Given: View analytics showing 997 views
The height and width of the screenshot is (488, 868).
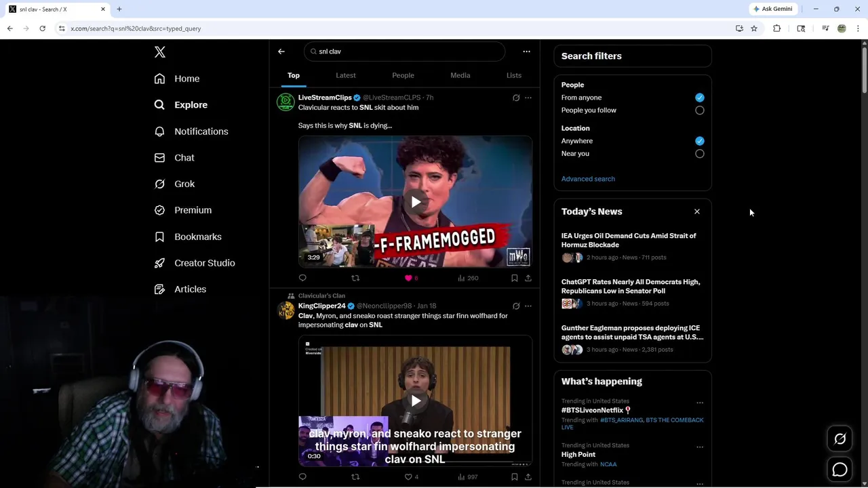Looking at the screenshot, I should (x=468, y=477).
